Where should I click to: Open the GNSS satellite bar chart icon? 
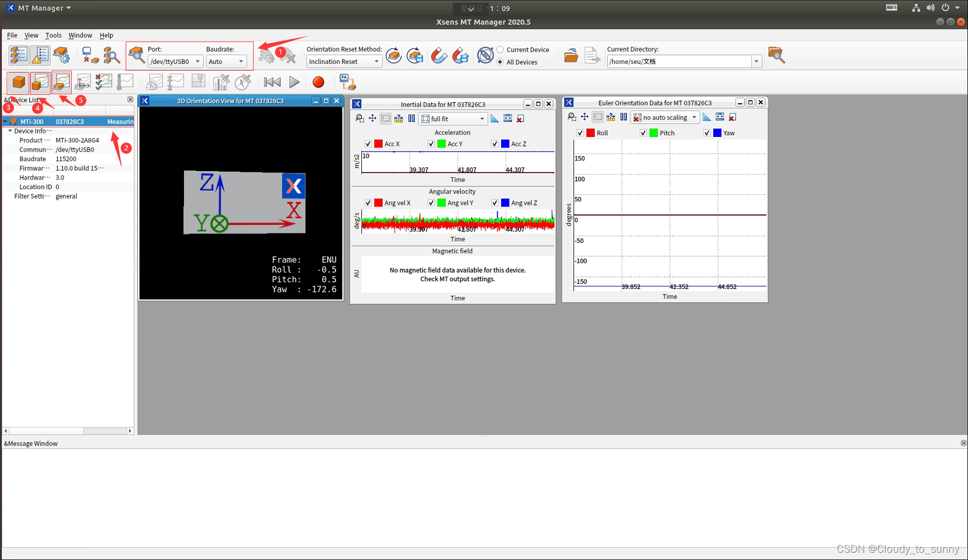click(221, 82)
